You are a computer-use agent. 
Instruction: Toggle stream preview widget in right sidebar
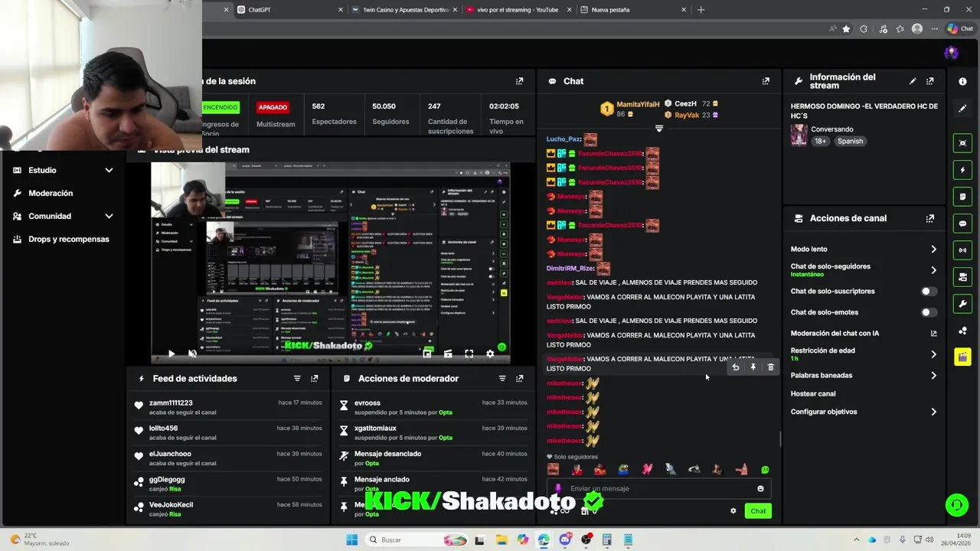pos(962,143)
